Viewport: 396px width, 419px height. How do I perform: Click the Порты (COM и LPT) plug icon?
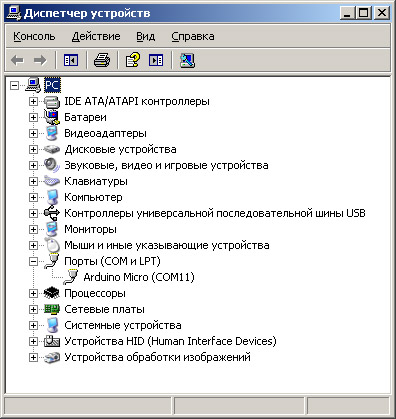pyautogui.click(x=52, y=261)
